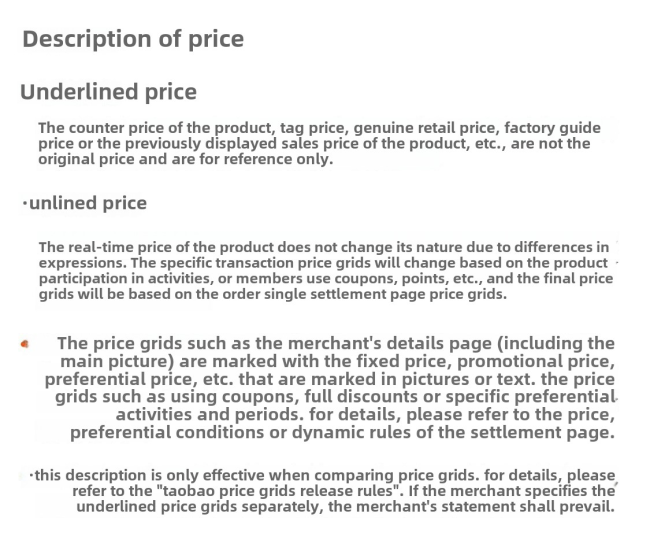
Task: Click "merchant's statement shall prevail" line
Action: point(346,507)
